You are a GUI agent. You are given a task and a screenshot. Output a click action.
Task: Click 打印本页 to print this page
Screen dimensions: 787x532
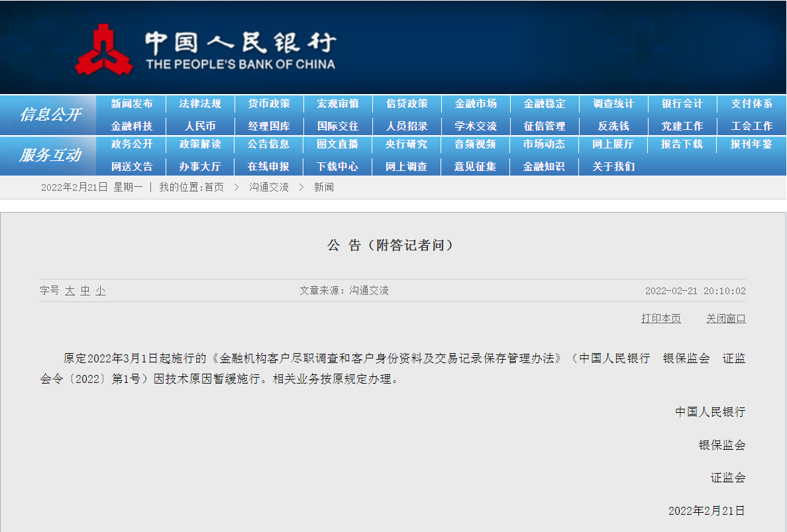click(x=660, y=318)
